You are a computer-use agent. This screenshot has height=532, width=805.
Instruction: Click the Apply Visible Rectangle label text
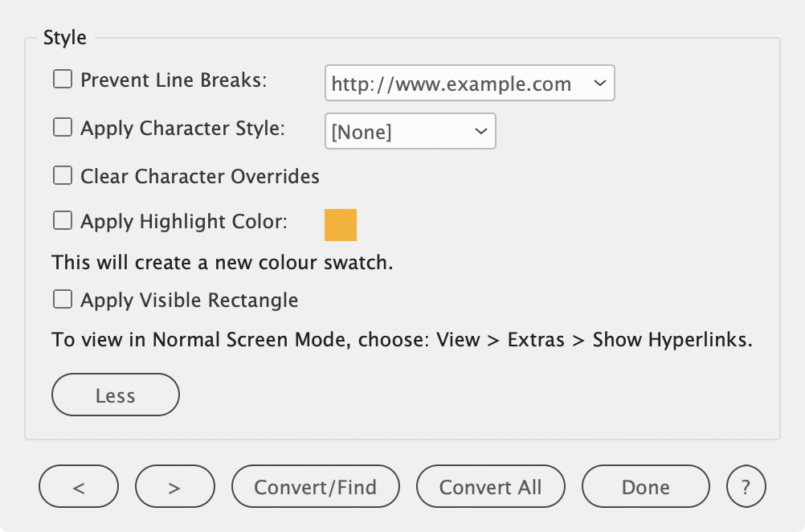(x=190, y=301)
